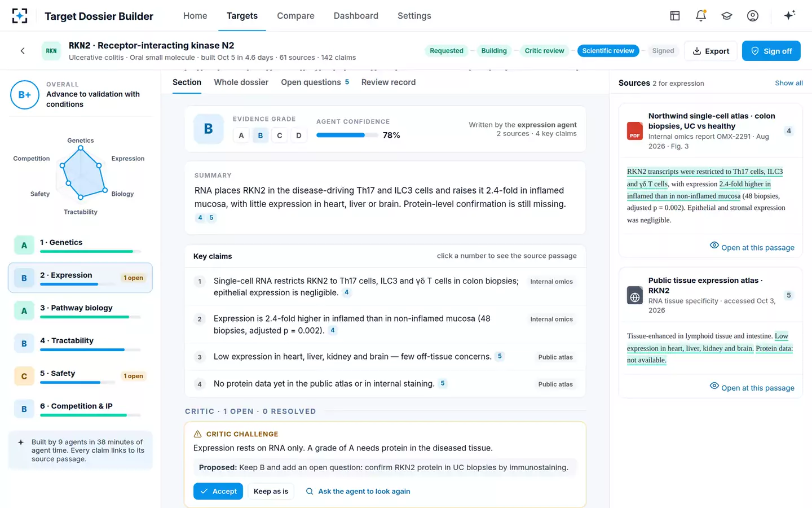The image size is (812, 508).
Task: Click the agent confidence progress bar
Action: [x=347, y=135]
